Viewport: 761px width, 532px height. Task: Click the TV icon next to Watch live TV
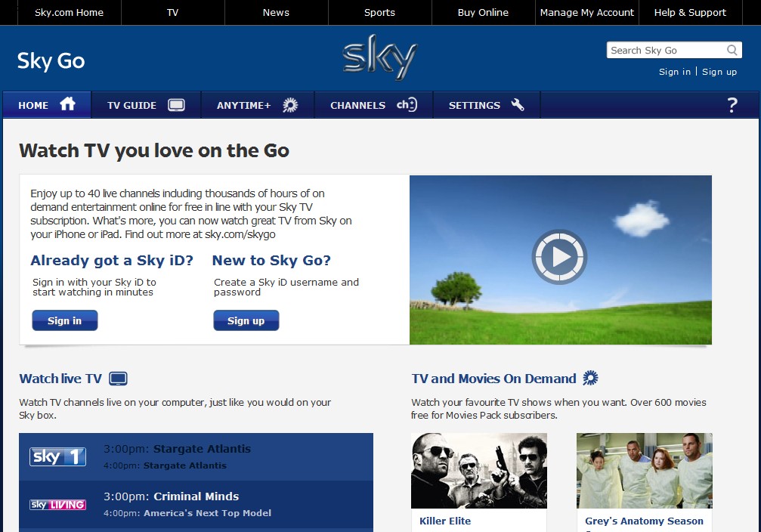[x=119, y=379]
